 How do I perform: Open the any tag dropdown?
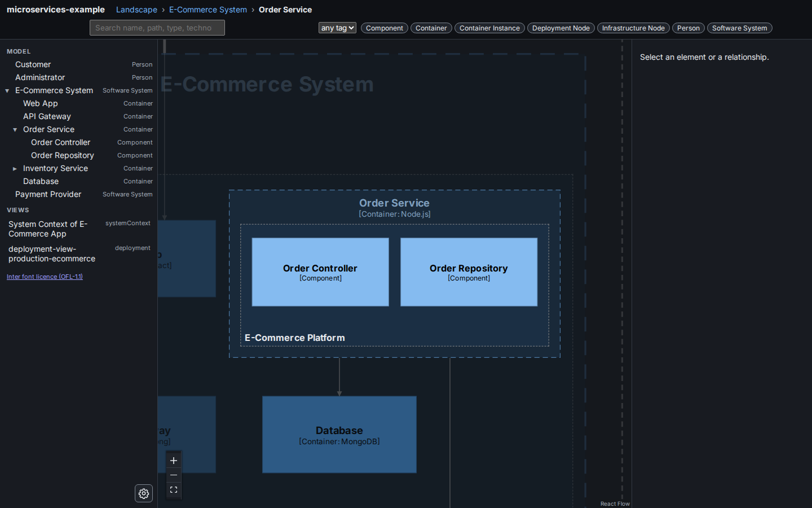337,28
